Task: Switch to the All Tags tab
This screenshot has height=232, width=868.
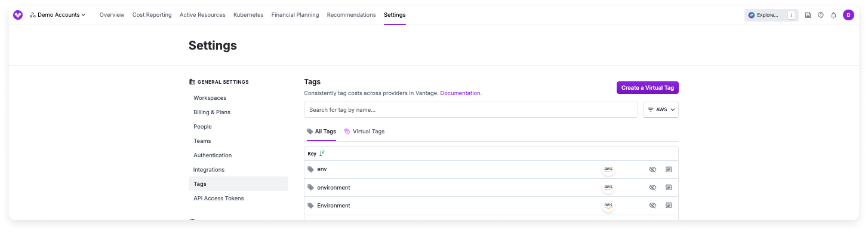Action: [x=321, y=132]
